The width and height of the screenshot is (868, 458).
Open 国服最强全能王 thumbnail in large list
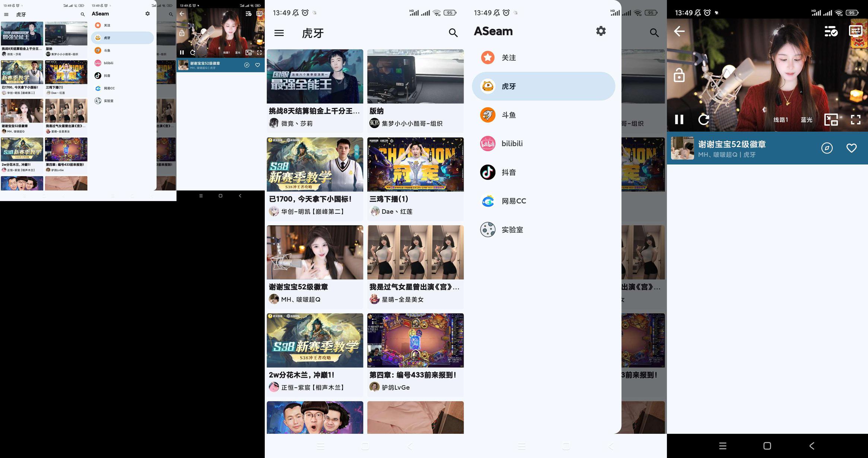[315, 76]
